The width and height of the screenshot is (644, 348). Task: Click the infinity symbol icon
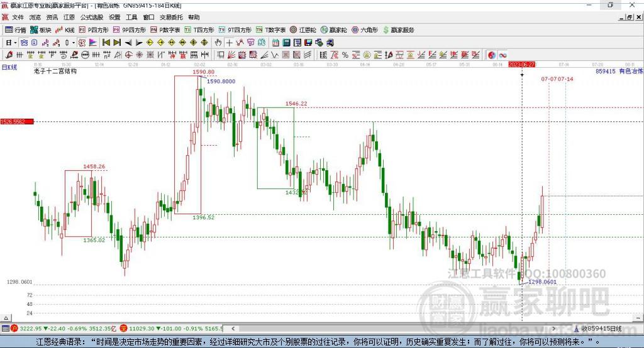[503, 55]
